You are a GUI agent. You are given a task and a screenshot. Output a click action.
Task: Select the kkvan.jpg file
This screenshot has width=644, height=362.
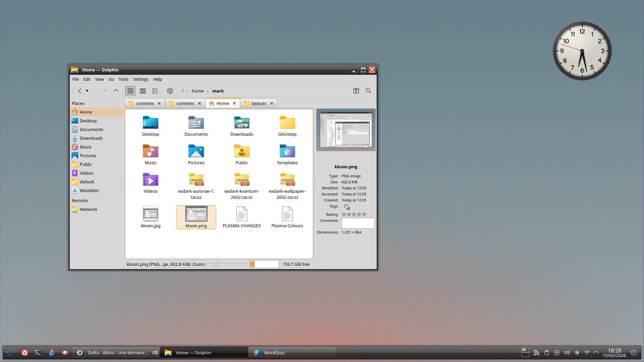pyautogui.click(x=151, y=217)
